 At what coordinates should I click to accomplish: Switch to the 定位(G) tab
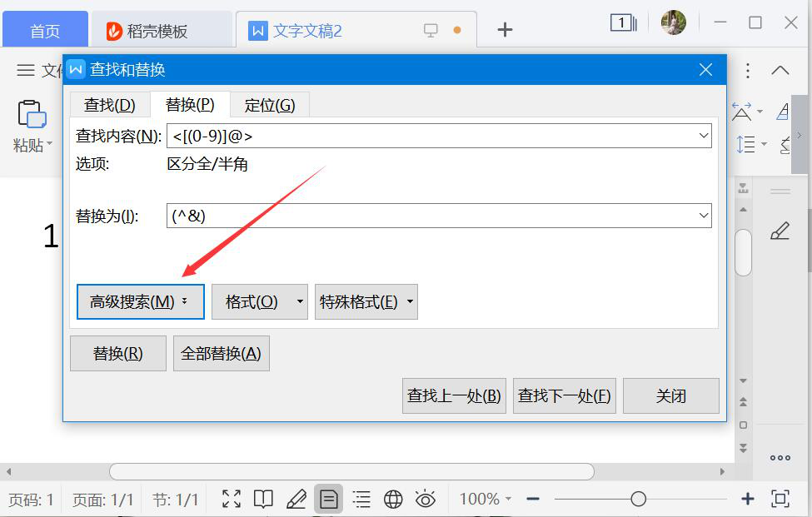[x=270, y=105]
